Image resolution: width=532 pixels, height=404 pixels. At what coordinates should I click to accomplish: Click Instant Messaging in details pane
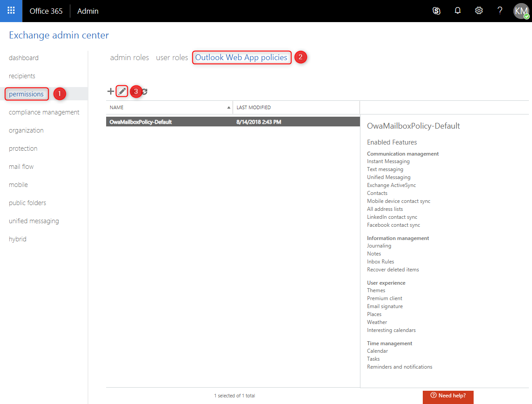click(x=388, y=161)
